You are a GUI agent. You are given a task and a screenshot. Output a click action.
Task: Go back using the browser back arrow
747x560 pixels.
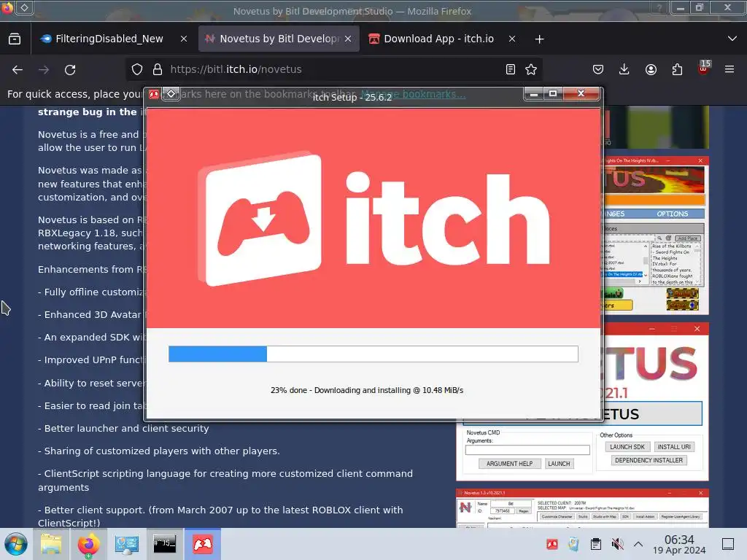click(18, 69)
